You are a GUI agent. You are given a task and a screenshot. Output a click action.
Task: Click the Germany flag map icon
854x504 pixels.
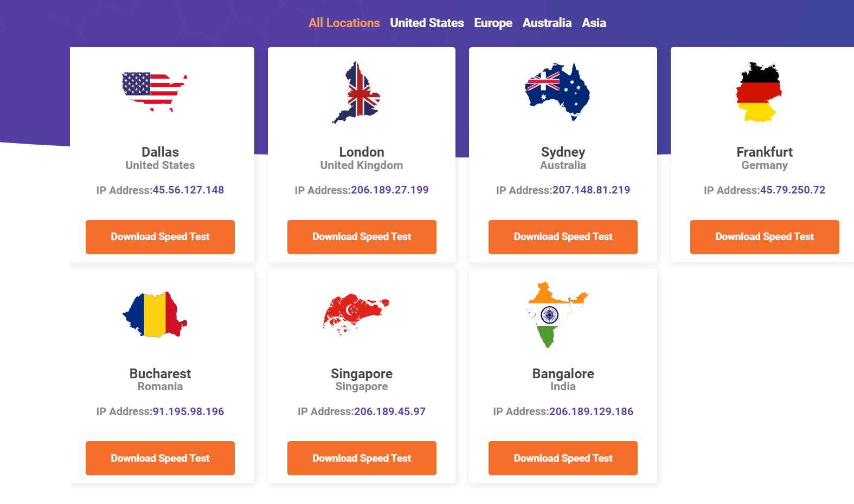[x=759, y=92]
